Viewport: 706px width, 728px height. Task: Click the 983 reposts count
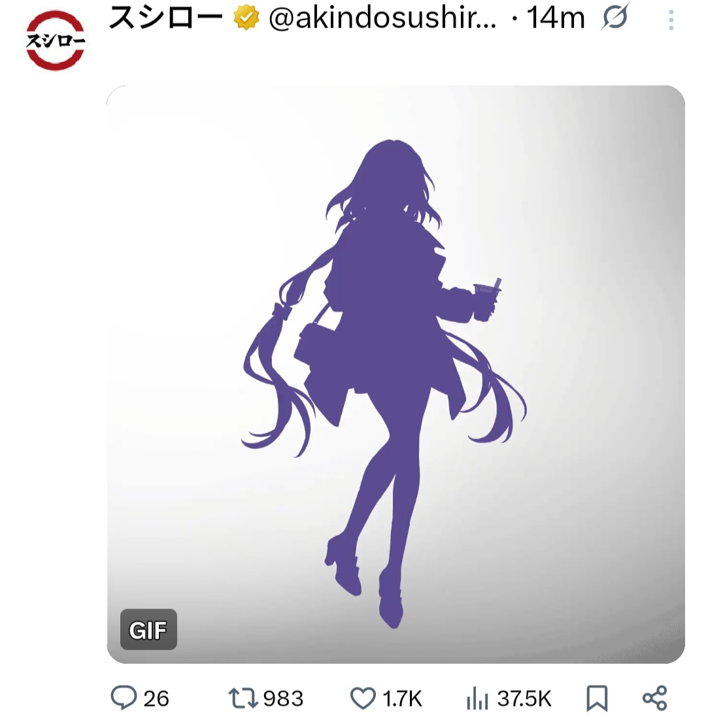[x=283, y=699]
